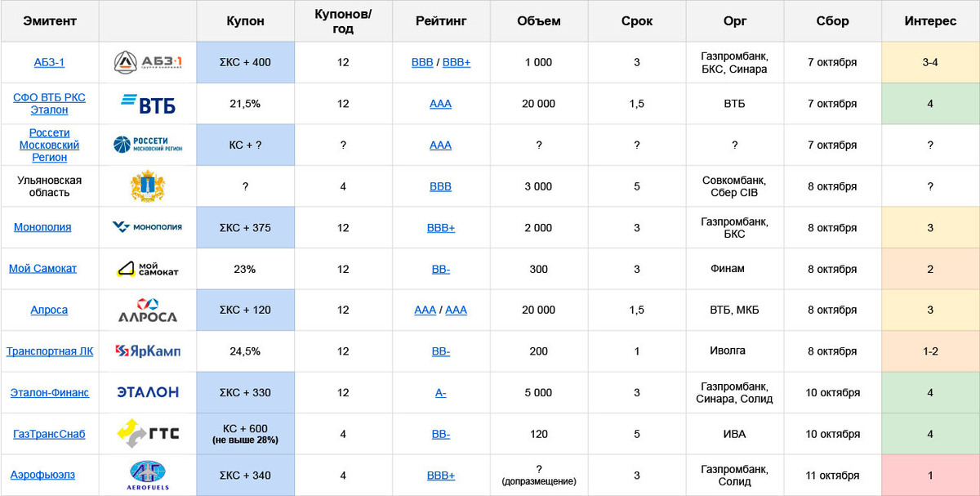Click the Алроса logo
Image resolution: width=980 pixels, height=496 pixels.
[148, 311]
